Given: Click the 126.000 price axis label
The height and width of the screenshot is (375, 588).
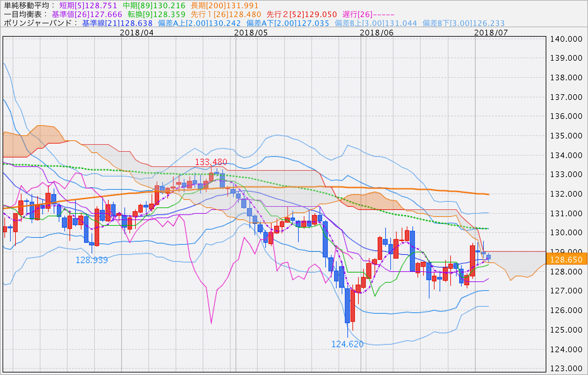Looking at the screenshot, I should click(566, 310).
